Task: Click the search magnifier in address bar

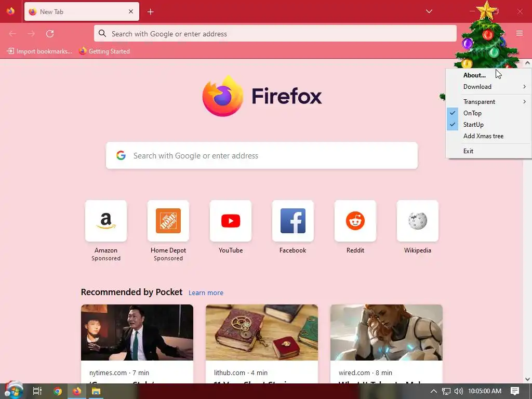Action: tap(102, 33)
